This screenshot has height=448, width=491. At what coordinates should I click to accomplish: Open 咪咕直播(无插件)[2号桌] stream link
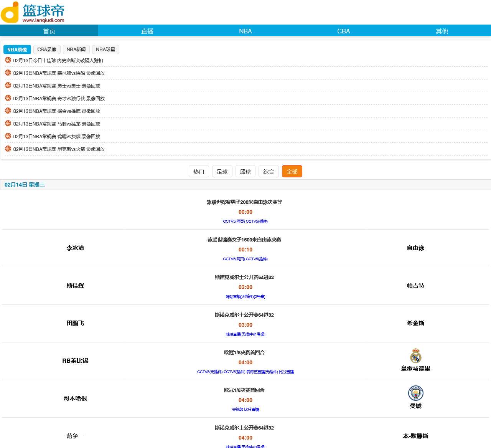point(245,296)
